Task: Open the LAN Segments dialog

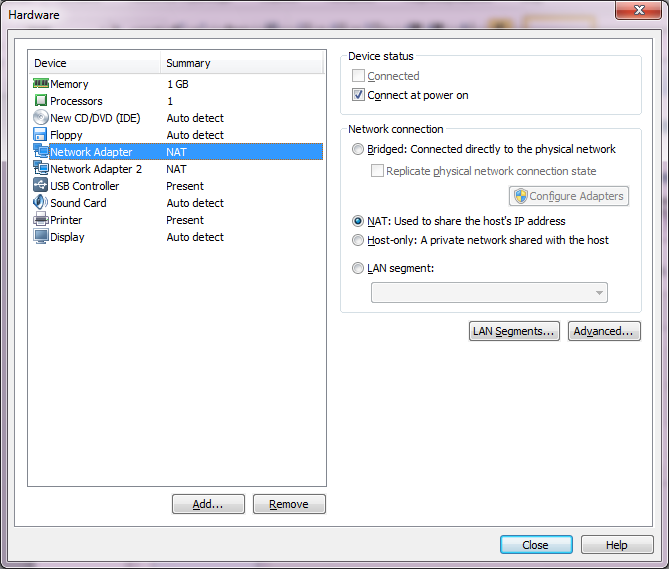Action: [514, 331]
